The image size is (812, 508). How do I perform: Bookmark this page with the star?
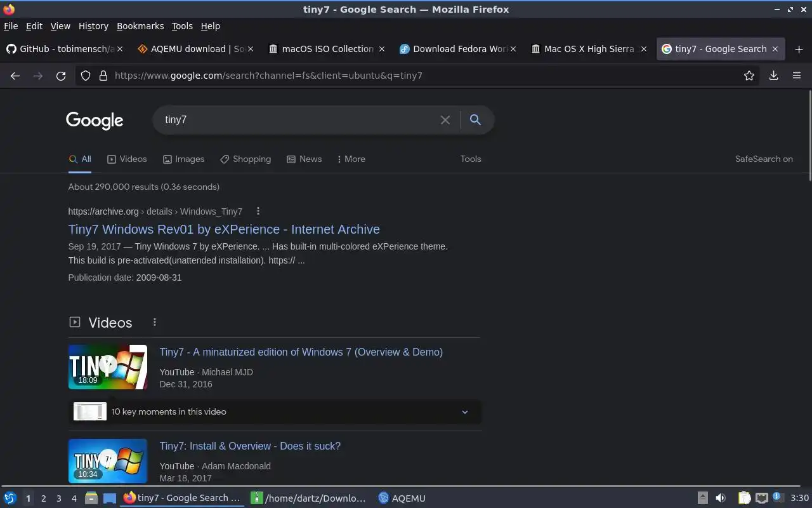click(x=749, y=76)
